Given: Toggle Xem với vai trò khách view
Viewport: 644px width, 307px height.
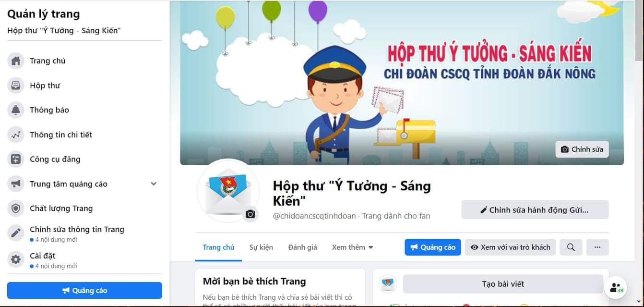Looking at the screenshot, I should [511, 247].
